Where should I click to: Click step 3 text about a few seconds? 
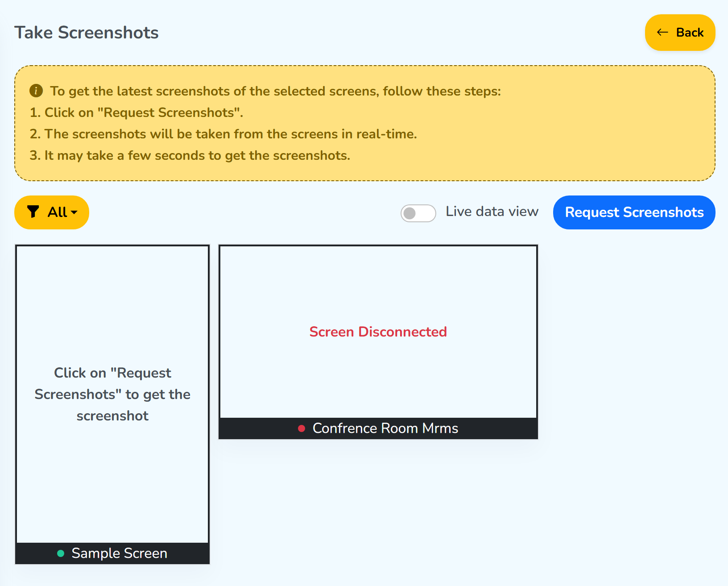(190, 155)
